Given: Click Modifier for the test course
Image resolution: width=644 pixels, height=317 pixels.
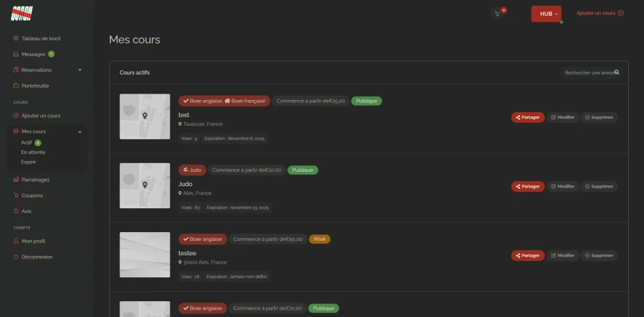Looking at the screenshot, I should pos(563,118).
